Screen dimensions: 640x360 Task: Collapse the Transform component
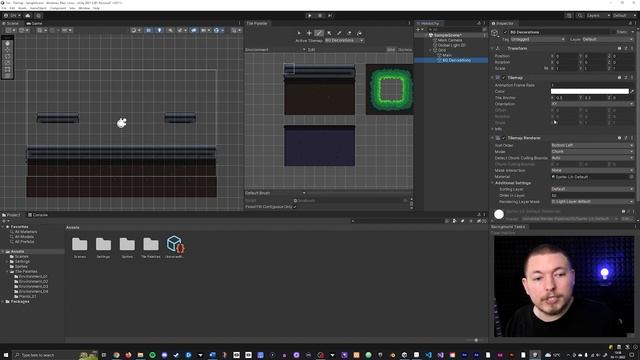point(492,48)
